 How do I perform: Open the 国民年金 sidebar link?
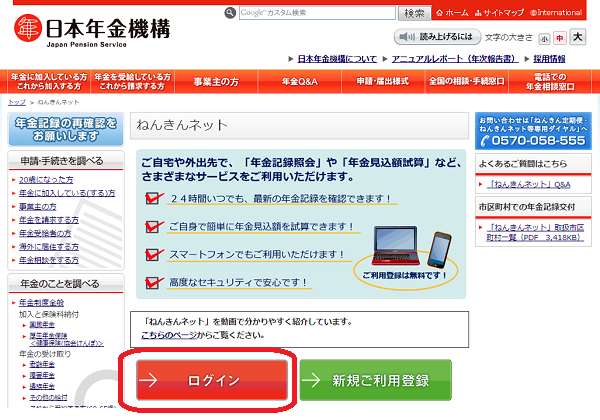coord(42,325)
